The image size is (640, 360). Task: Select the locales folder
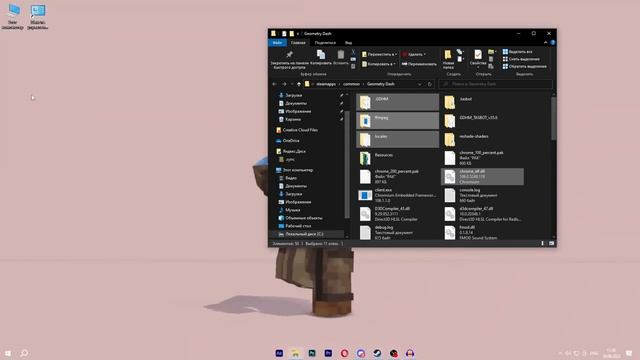pyautogui.click(x=398, y=139)
